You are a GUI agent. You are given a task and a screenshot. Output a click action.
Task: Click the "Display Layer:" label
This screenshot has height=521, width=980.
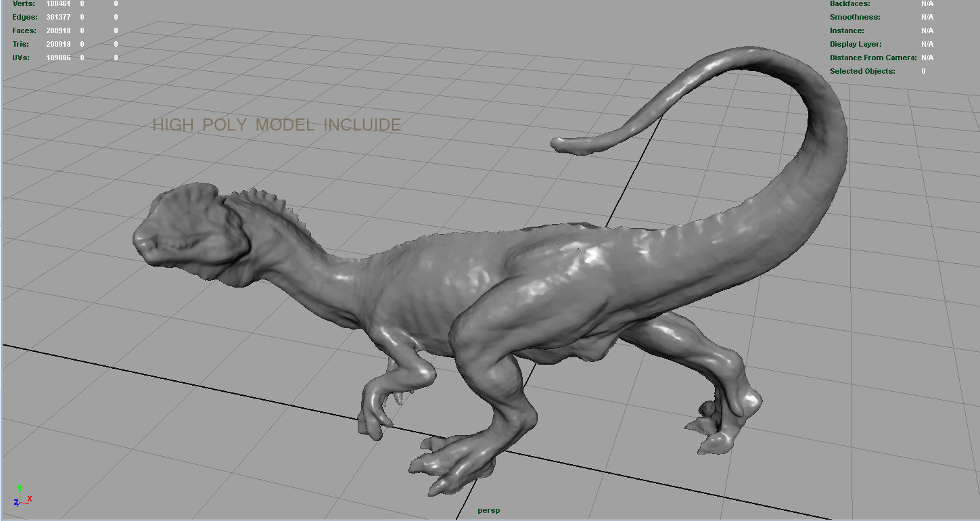tap(856, 44)
